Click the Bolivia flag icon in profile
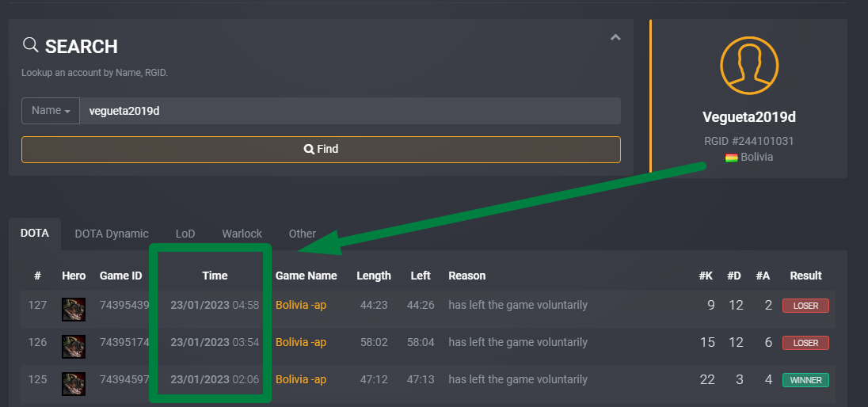 pos(731,158)
